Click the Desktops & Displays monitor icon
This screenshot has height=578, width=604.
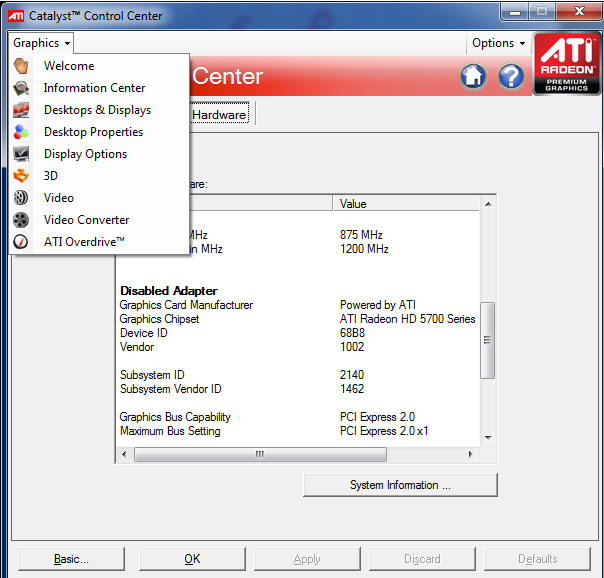click(21, 110)
